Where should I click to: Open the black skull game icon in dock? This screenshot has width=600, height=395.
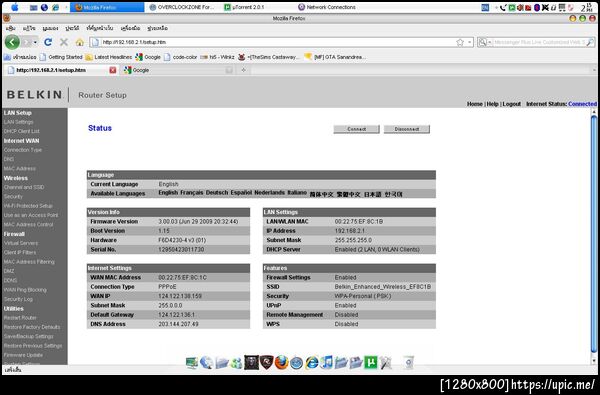point(251,362)
